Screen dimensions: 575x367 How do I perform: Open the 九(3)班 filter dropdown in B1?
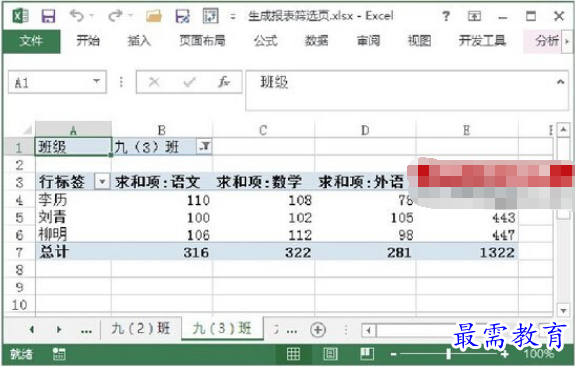(x=204, y=147)
